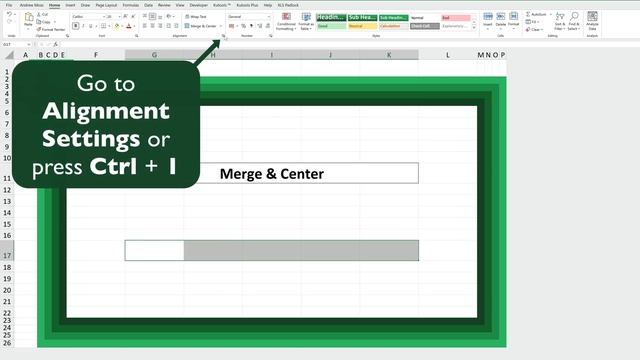Click the Delete cells button
640x360 pixels.
pos(501,21)
